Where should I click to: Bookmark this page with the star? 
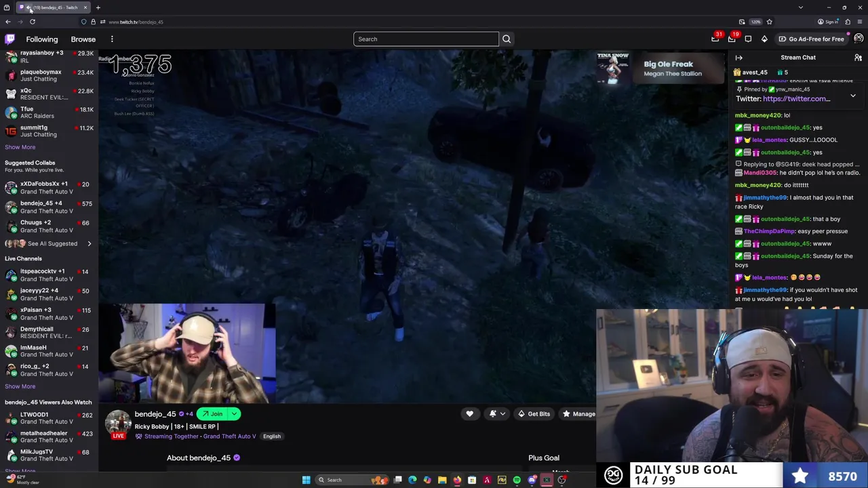tap(769, 22)
